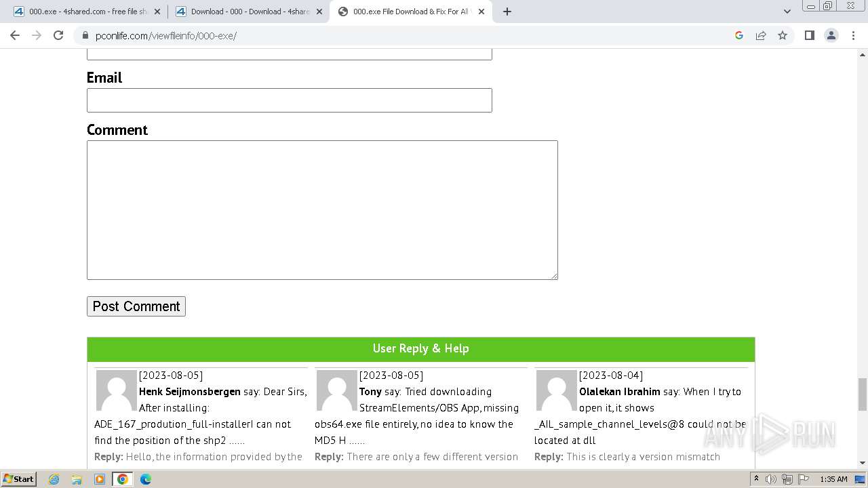Close the 000.exe 4shared tab

point(157,12)
